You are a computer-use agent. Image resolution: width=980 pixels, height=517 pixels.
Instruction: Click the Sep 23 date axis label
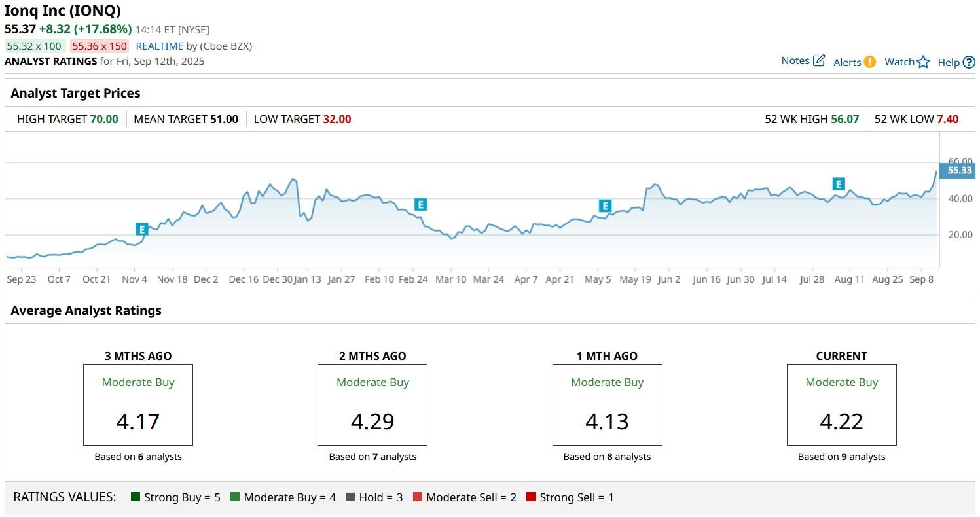(x=22, y=279)
